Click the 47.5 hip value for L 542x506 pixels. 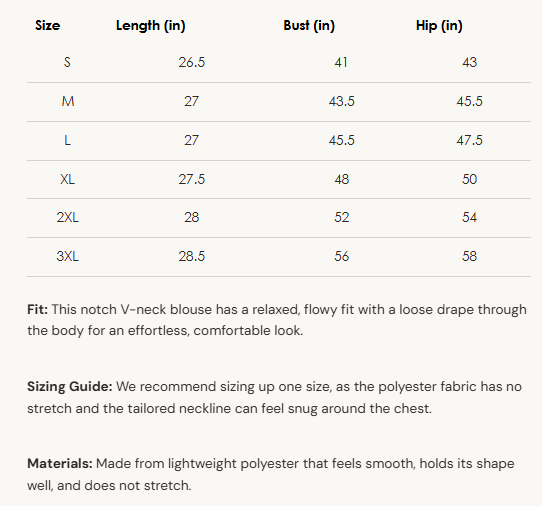coord(469,140)
